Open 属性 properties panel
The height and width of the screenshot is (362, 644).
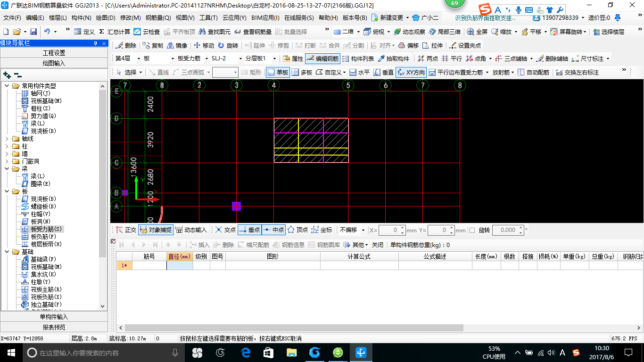tap(293, 59)
